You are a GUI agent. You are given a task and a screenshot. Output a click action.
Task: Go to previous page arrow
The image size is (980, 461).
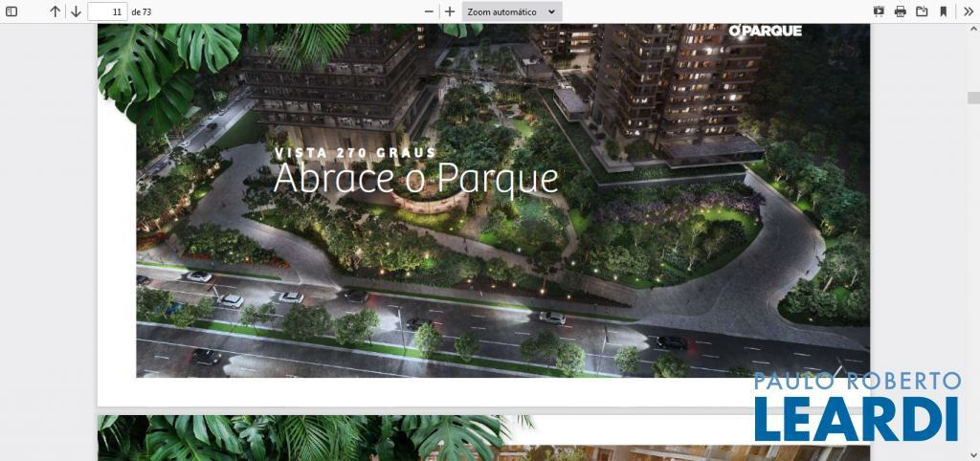pos(55,11)
